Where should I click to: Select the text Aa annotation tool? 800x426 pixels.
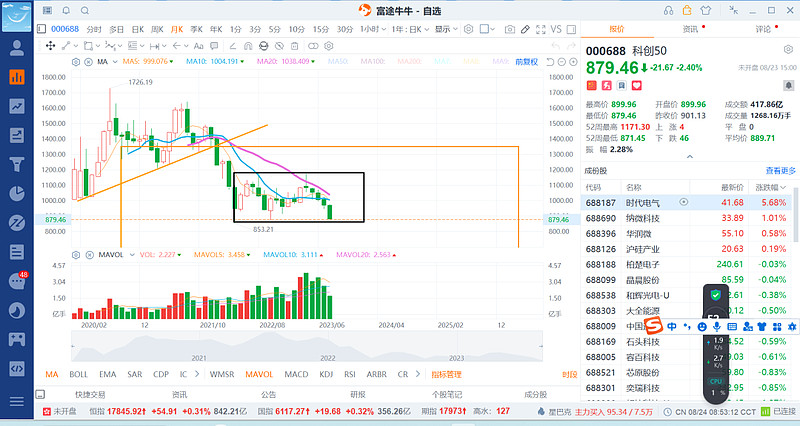(x=198, y=46)
